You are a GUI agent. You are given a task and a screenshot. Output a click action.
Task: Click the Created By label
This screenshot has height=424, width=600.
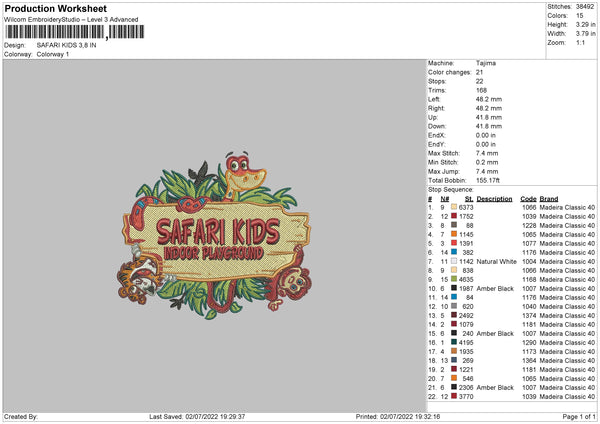(x=21, y=416)
